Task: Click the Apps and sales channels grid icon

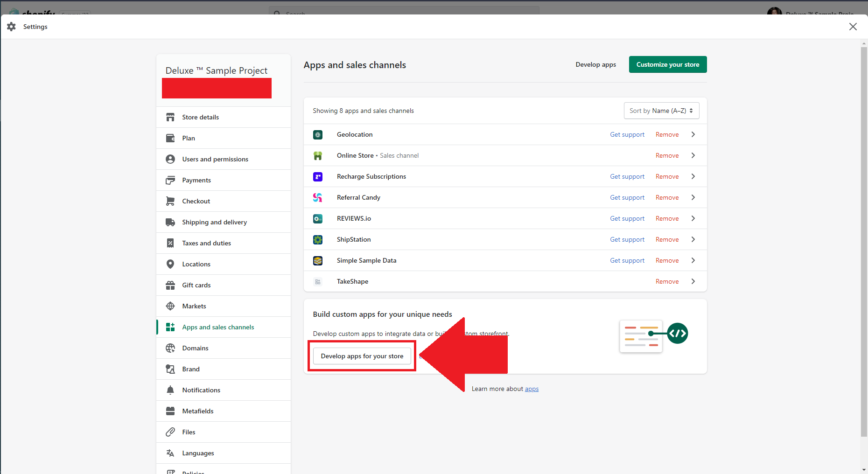Action: pyautogui.click(x=170, y=327)
